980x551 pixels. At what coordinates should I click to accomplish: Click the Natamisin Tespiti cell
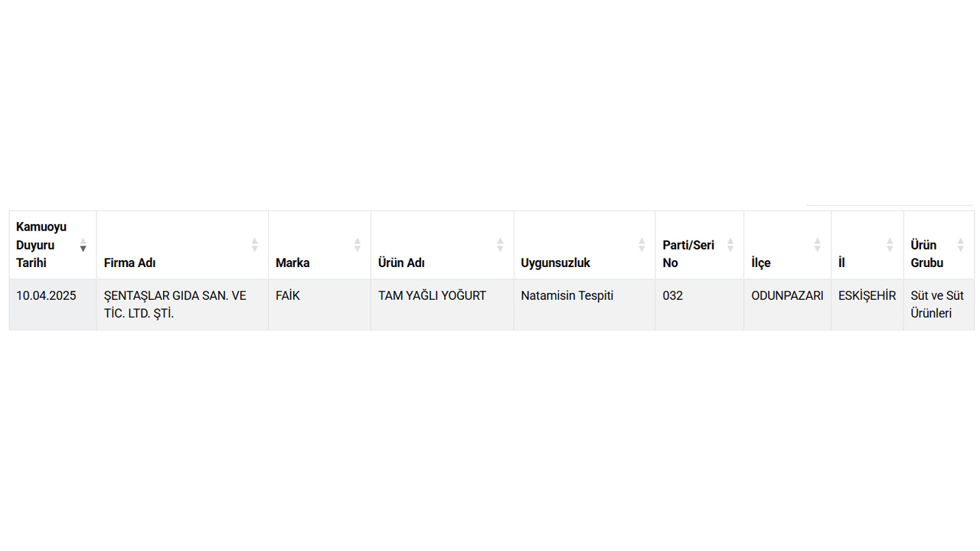[585, 305]
